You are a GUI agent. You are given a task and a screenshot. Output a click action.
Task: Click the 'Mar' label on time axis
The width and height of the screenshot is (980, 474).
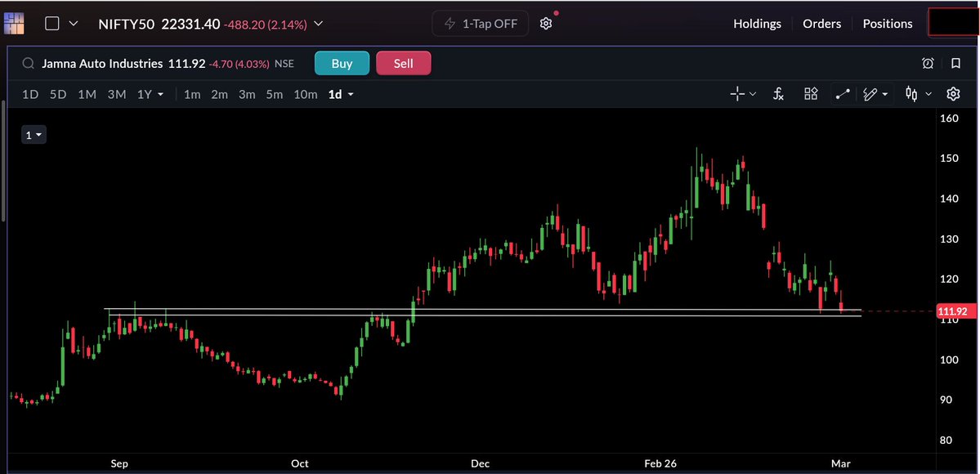840,463
